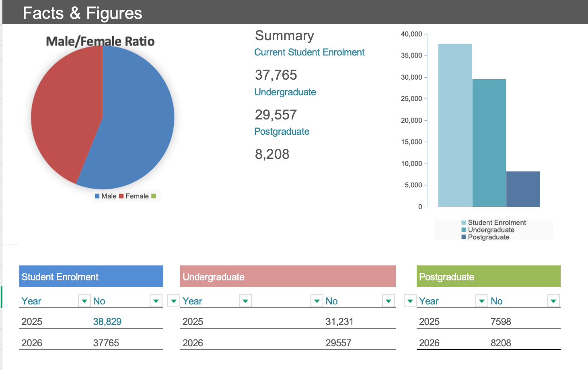Open No filter dropdown in Postgraduate table

pos(553,301)
